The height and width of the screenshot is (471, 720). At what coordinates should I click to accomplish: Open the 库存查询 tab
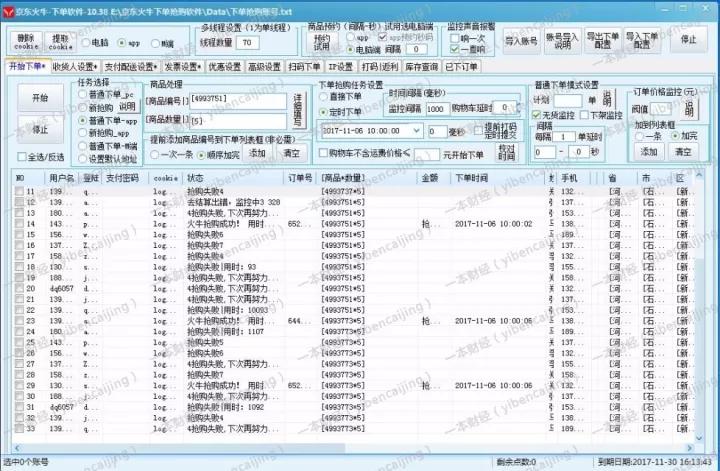[x=422, y=67]
